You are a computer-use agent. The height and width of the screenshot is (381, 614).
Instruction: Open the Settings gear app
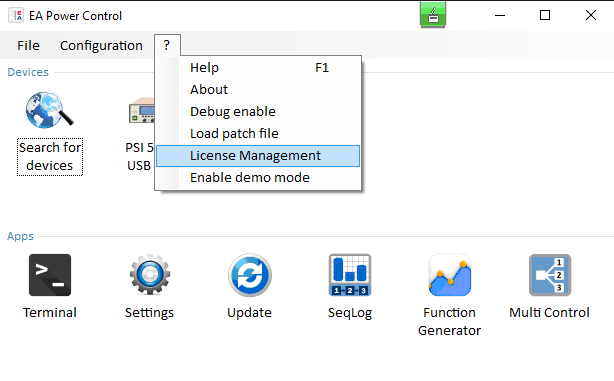pyautogui.click(x=150, y=275)
